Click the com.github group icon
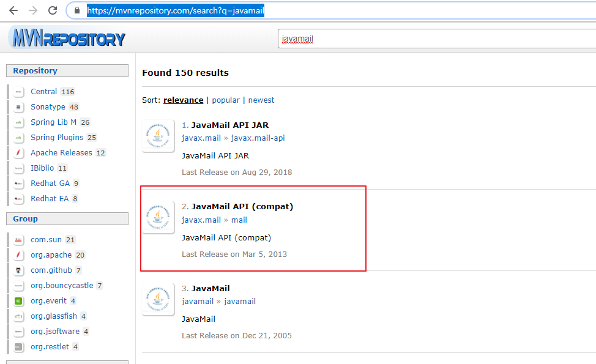This screenshot has width=596, height=364. [18, 270]
